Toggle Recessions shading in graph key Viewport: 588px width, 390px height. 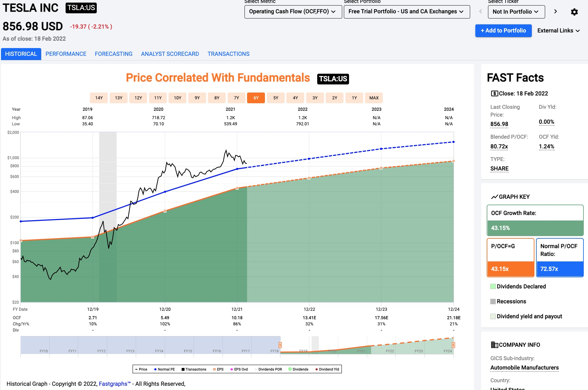(508, 301)
